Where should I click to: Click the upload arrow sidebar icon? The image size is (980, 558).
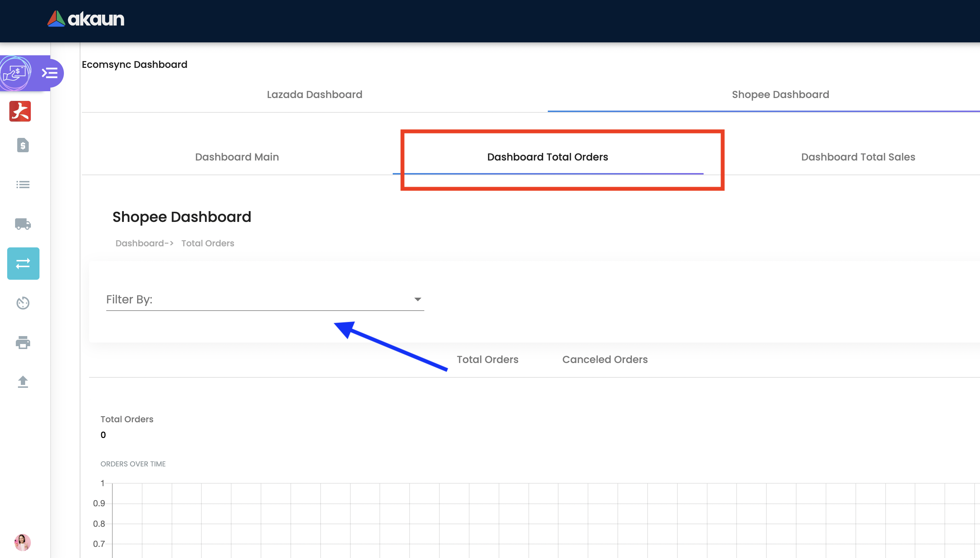coord(23,381)
